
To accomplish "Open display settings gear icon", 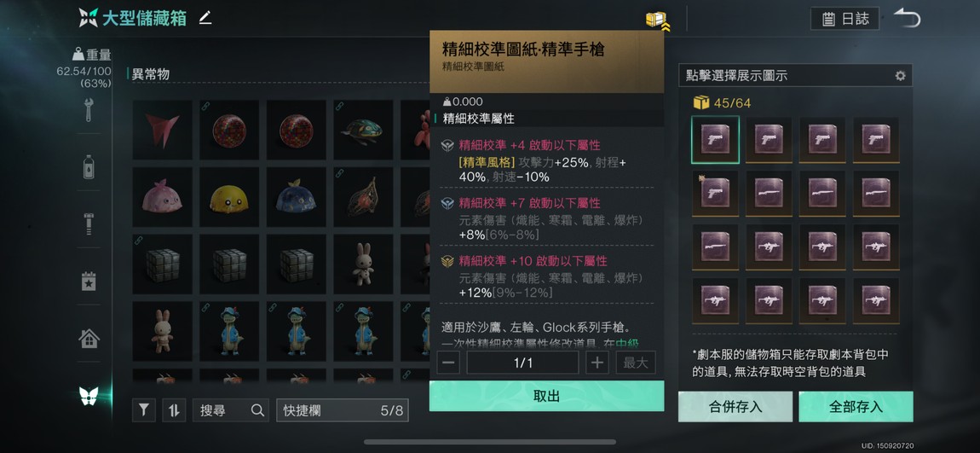I will (900, 76).
